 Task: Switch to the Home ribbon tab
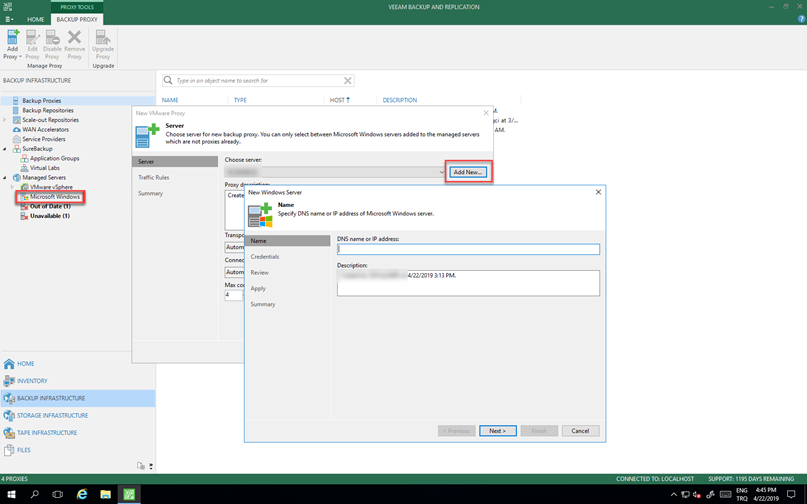pos(35,19)
